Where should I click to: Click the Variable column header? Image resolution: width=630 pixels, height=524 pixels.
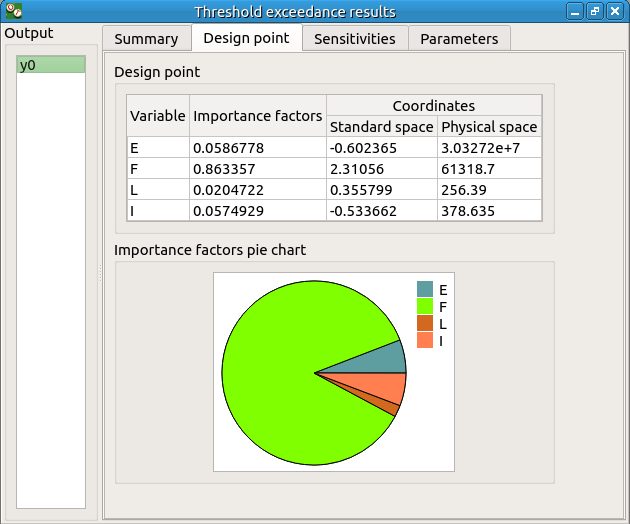tap(158, 116)
